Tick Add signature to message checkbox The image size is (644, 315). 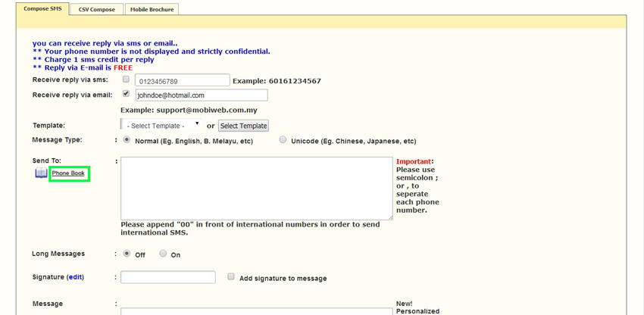(x=231, y=277)
